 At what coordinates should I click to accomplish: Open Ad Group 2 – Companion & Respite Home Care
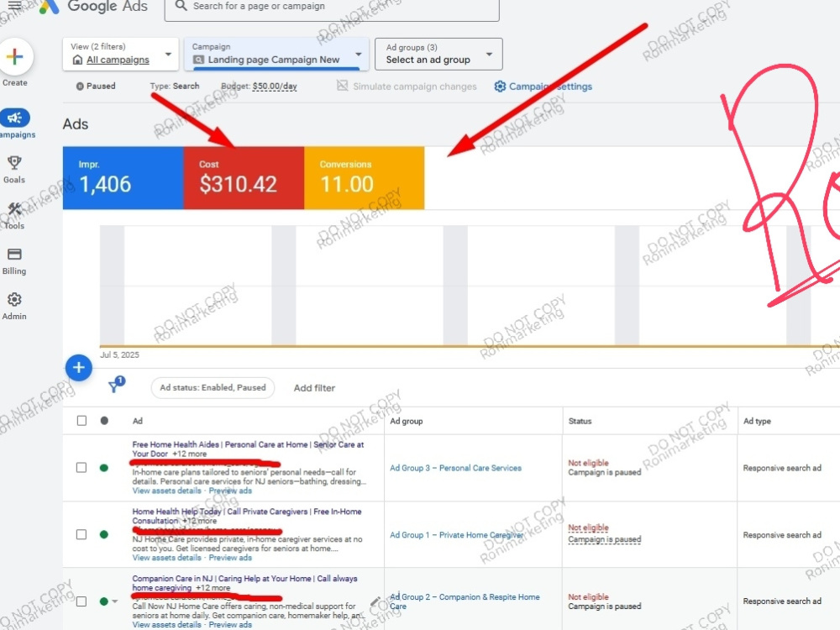click(x=465, y=601)
